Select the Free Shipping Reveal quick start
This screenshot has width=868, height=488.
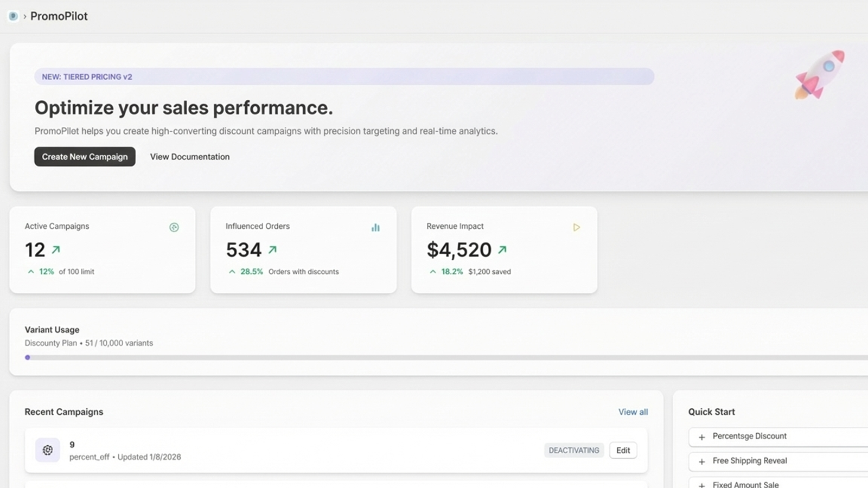pos(750,461)
